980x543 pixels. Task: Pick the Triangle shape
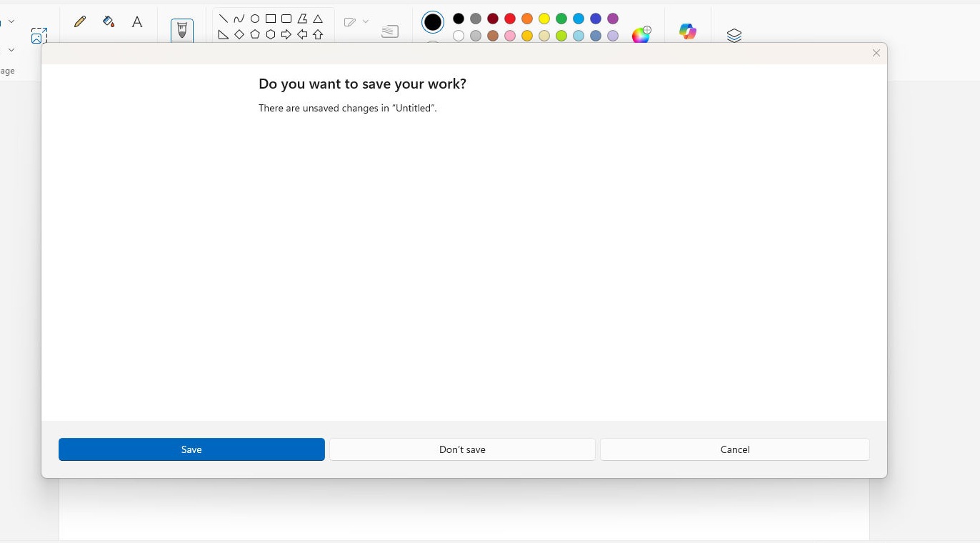point(318,19)
